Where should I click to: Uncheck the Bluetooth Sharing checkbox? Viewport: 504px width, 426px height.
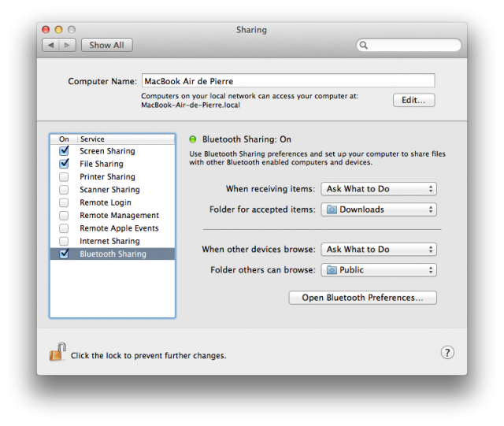tap(64, 254)
